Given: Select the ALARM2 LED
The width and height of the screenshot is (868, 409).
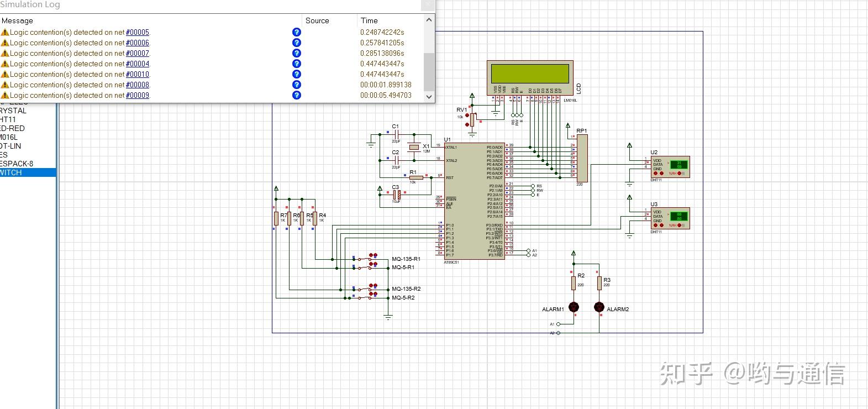Looking at the screenshot, I should pyautogui.click(x=599, y=307).
